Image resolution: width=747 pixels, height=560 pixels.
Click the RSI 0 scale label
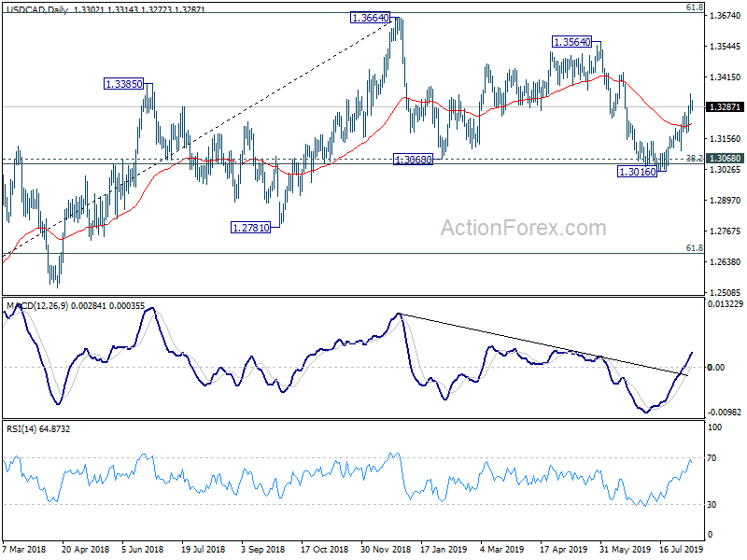[710, 535]
